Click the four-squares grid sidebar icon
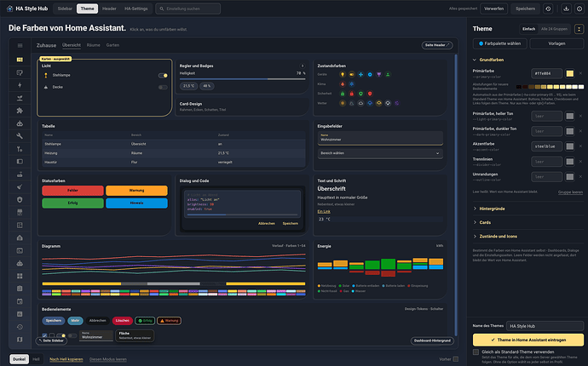 click(x=20, y=276)
